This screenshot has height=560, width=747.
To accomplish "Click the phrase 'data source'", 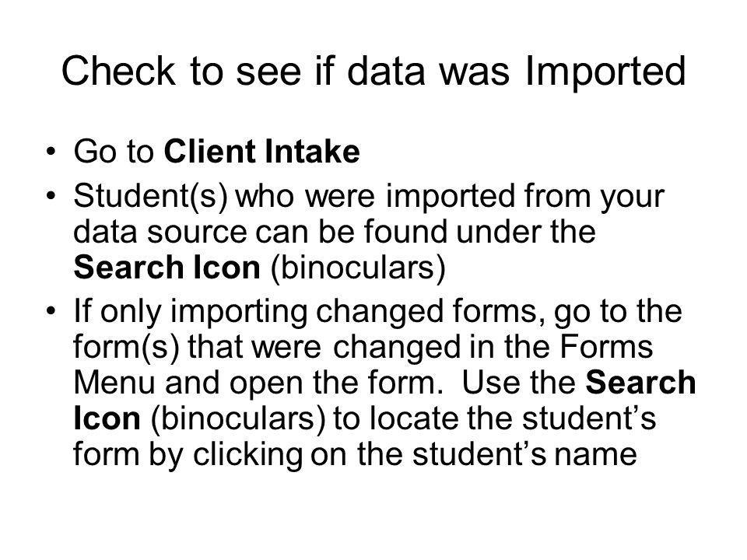I will (x=160, y=232).
